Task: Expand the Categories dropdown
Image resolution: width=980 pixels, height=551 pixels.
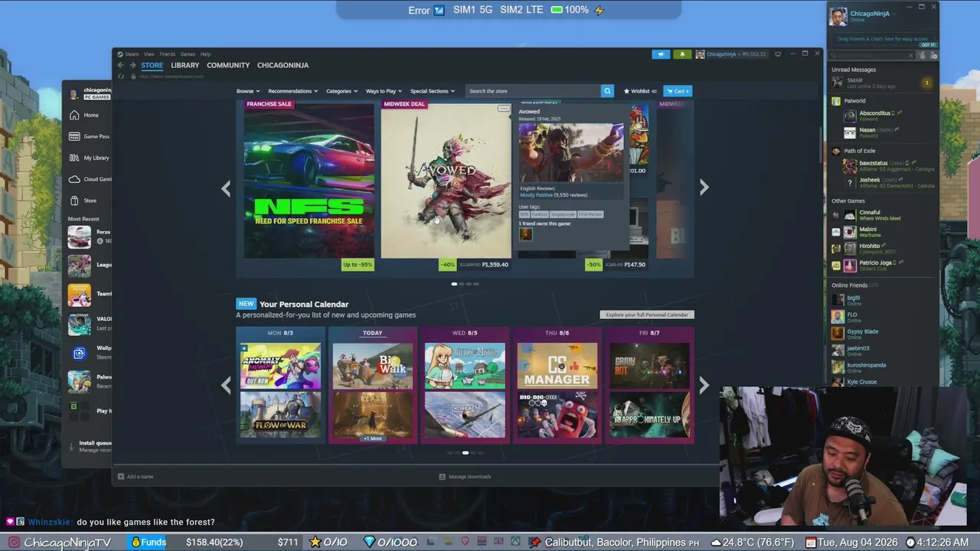Action: point(341,91)
